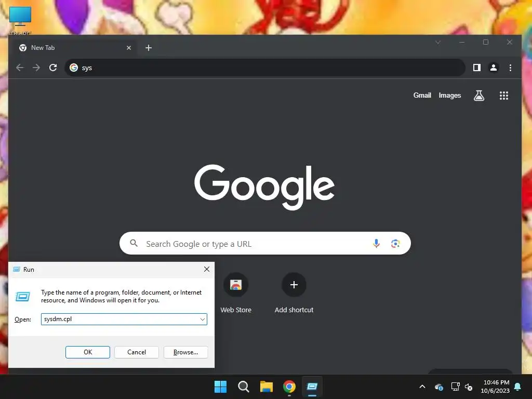Open File Explorer from the taskbar

[267, 387]
